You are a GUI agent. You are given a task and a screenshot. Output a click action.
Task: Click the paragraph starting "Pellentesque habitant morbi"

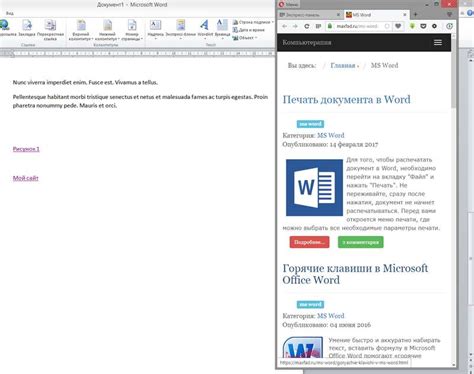[140, 101]
